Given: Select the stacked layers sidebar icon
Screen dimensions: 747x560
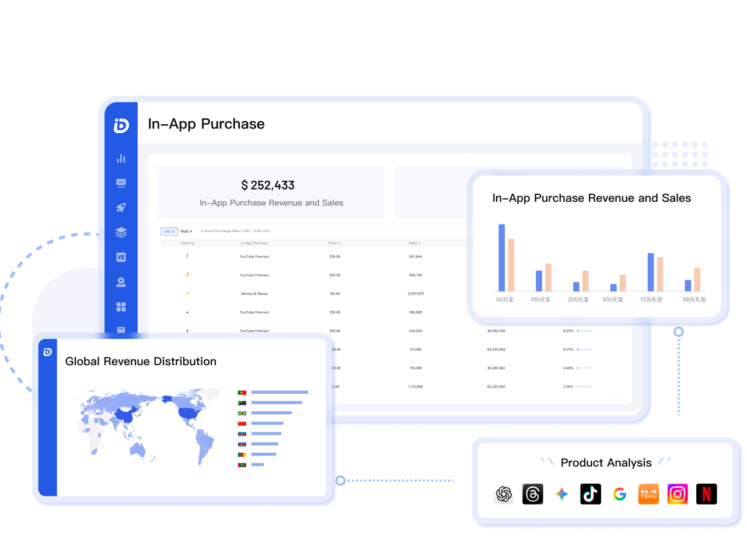Looking at the screenshot, I should [121, 233].
